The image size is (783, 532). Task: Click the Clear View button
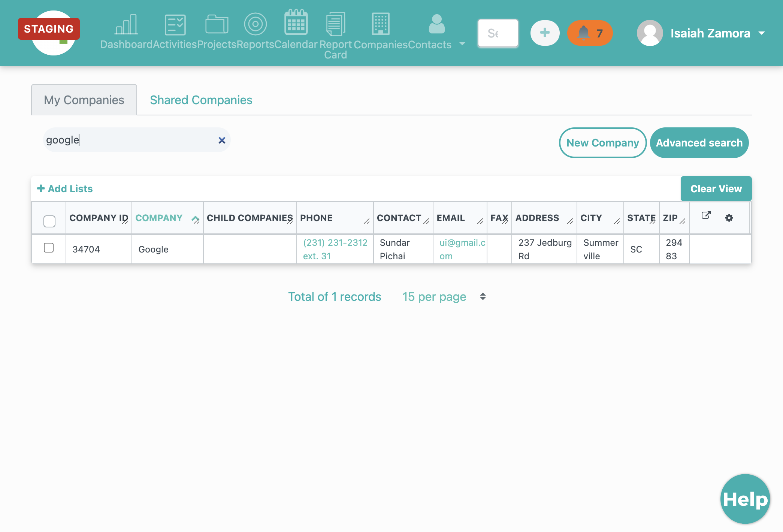(x=716, y=188)
